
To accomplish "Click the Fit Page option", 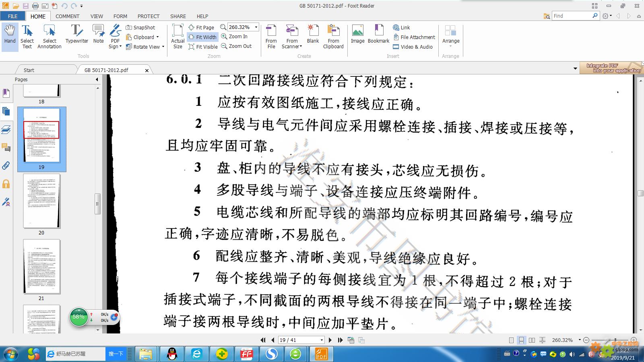I will click(x=201, y=27).
